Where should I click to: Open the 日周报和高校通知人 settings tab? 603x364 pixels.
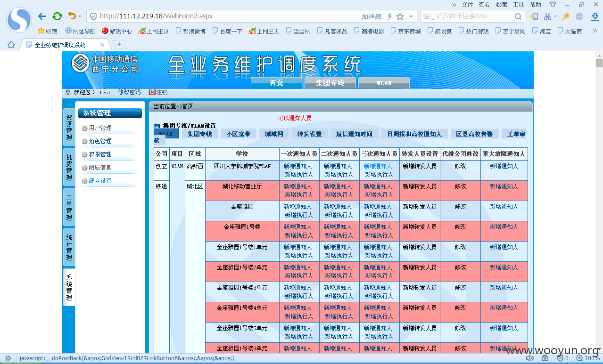pyautogui.click(x=414, y=134)
